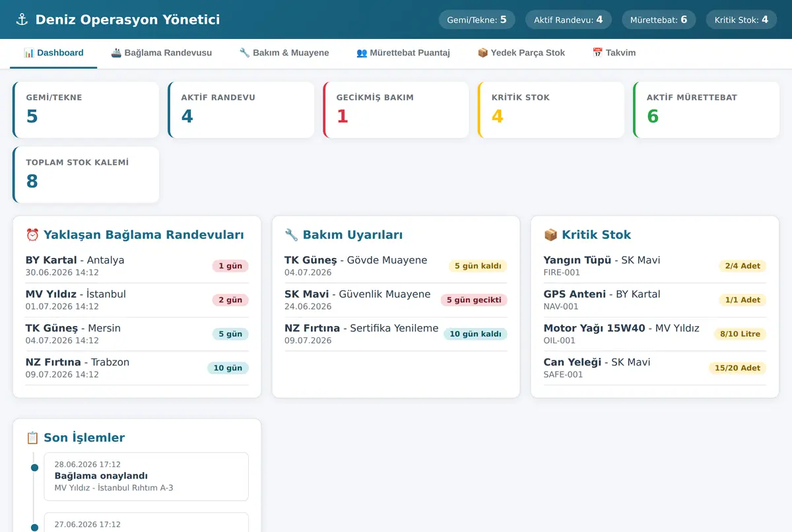
Task: Click the MV Yıldız - İstanbul appointment
Action: tap(137, 300)
